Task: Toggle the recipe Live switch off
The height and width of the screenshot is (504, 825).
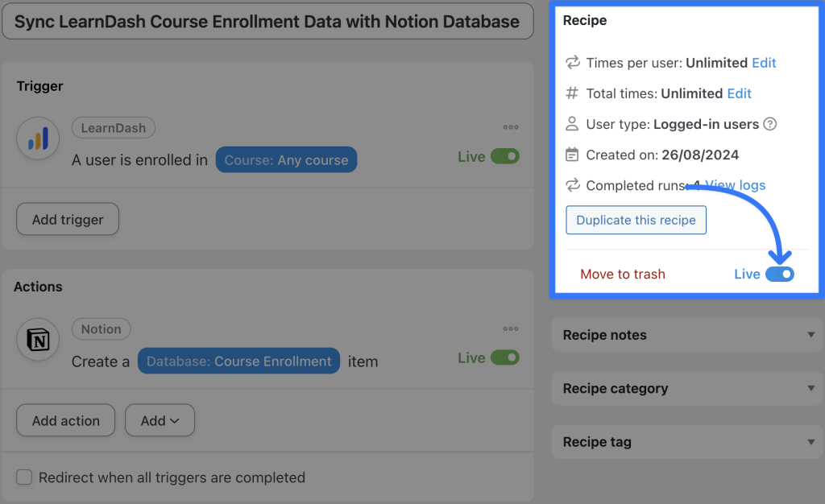Action: [779, 275]
